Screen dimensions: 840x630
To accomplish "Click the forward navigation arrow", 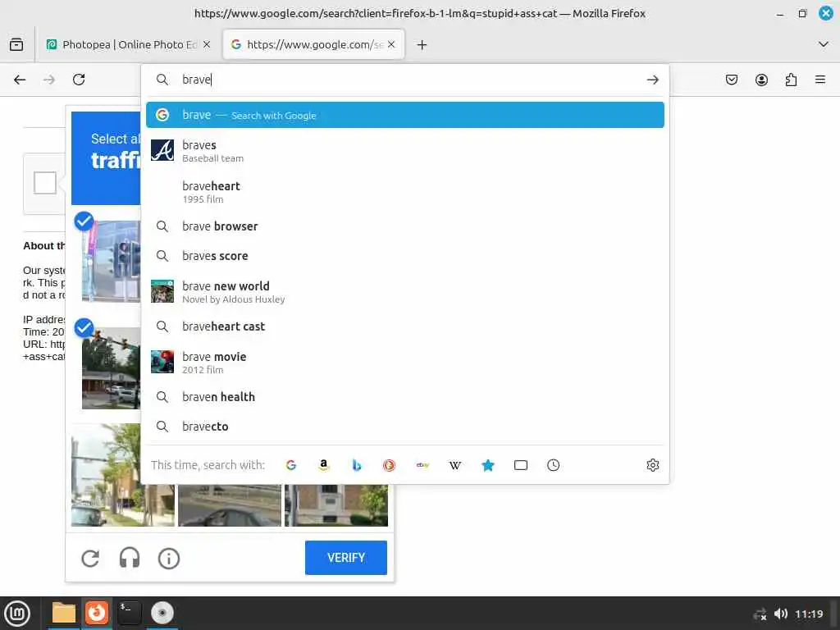I will tap(49, 80).
